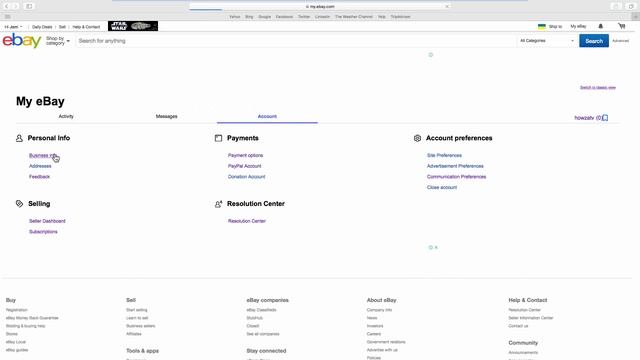Select the Account tab
The height and width of the screenshot is (360, 640).
(267, 116)
